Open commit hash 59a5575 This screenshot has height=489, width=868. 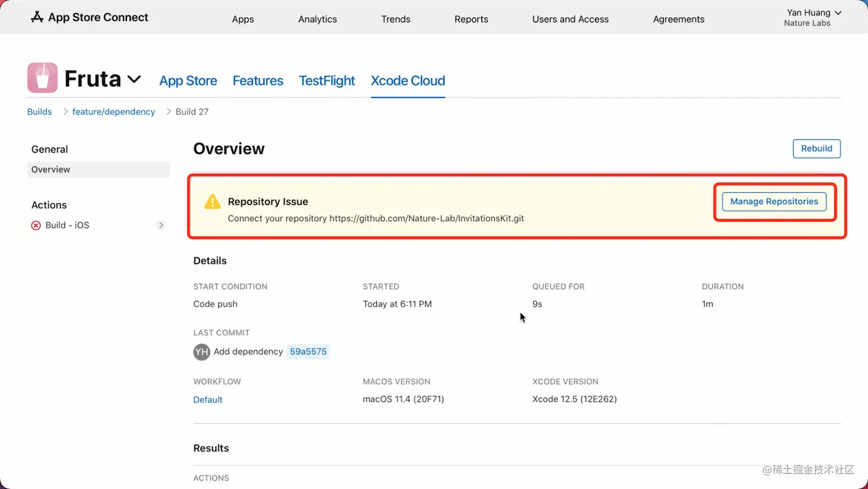point(308,352)
